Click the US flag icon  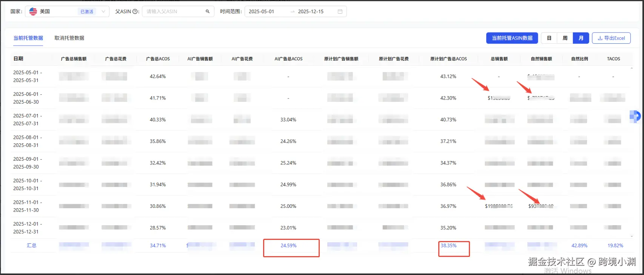tap(33, 11)
